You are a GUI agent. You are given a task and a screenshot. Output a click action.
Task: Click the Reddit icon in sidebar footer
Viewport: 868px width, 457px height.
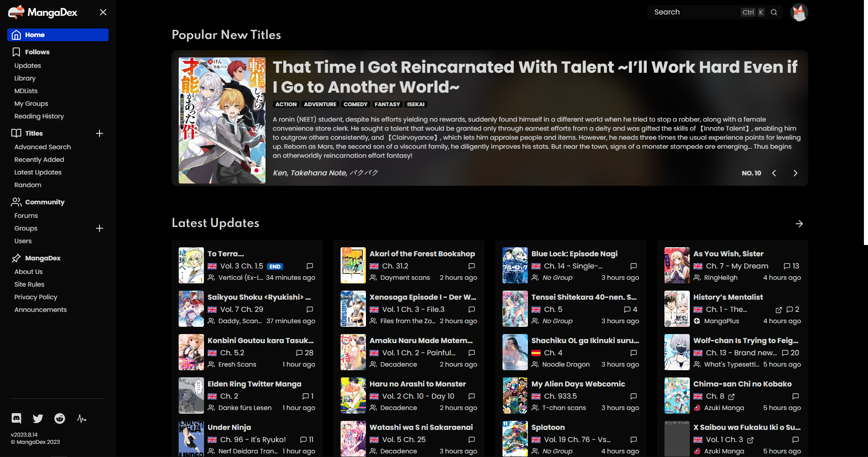pos(60,419)
